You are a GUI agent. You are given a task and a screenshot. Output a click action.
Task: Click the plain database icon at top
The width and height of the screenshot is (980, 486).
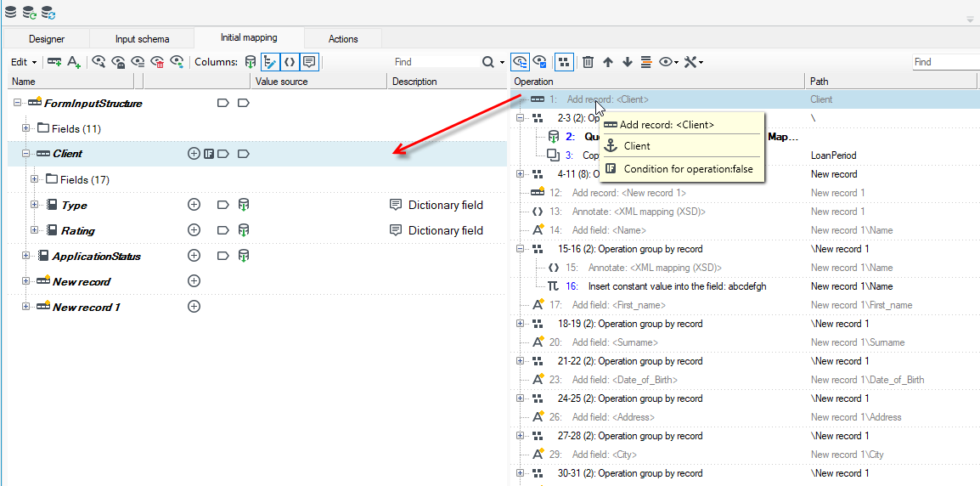(x=11, y=11)
